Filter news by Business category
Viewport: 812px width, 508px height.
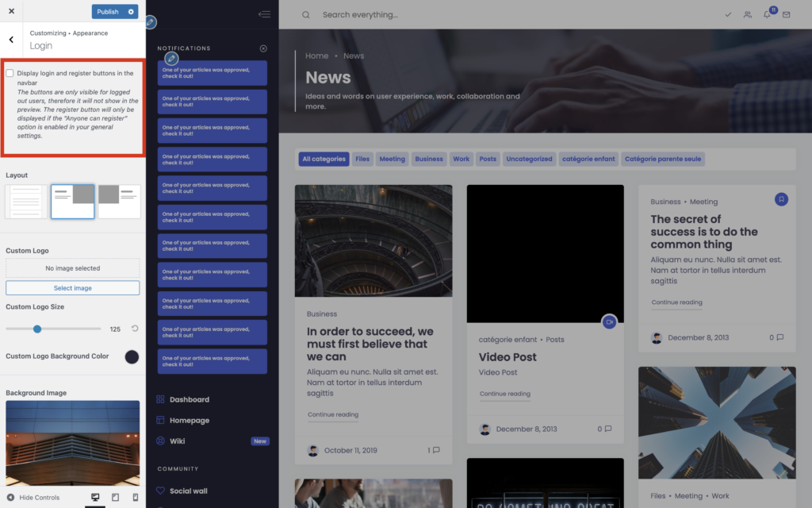point(429,159)
